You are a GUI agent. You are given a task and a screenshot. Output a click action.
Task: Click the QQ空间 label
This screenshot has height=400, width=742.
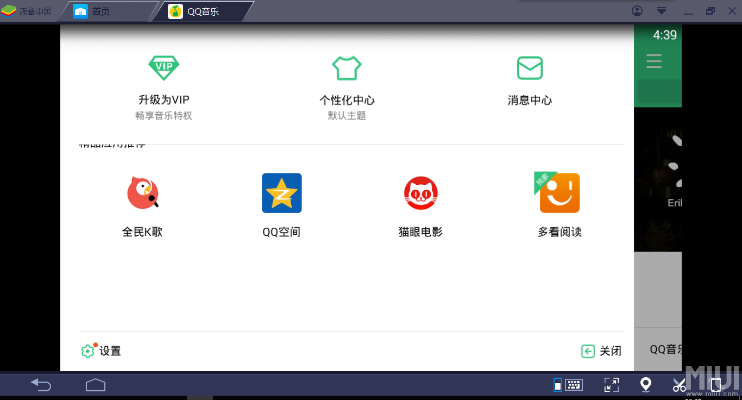282,231
